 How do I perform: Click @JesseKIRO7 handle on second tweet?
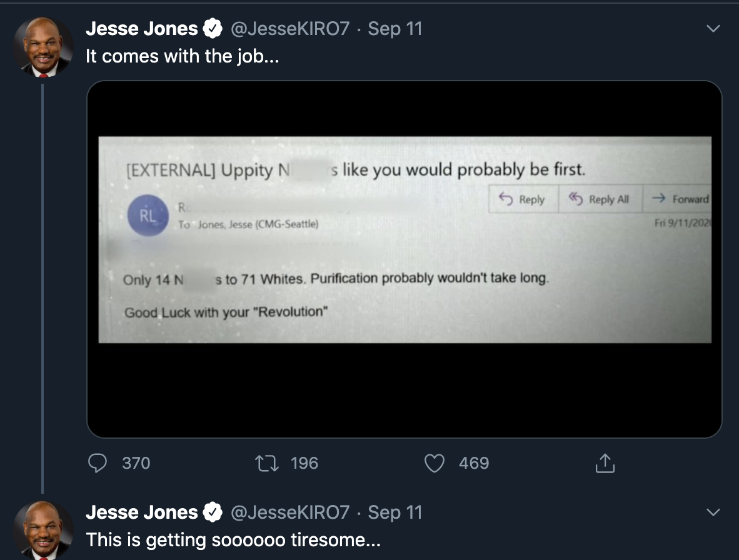coord(290,512)
